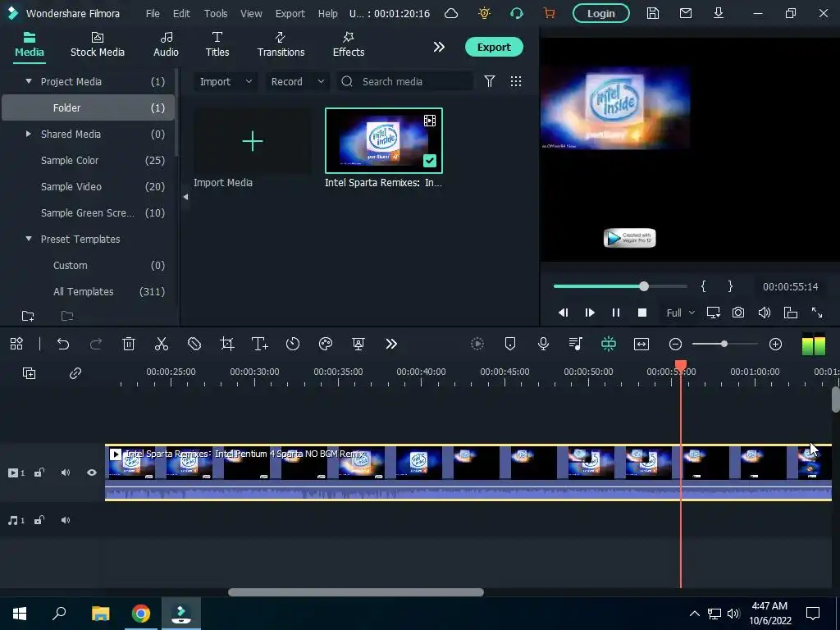The width and height of the screenshot is (840, 630).
Task: Open preview volume control
Action: point(765,313)
